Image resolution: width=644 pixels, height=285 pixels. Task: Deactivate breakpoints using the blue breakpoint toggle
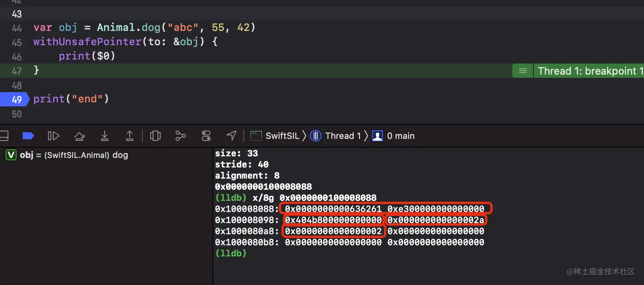[x=28, y=136]
